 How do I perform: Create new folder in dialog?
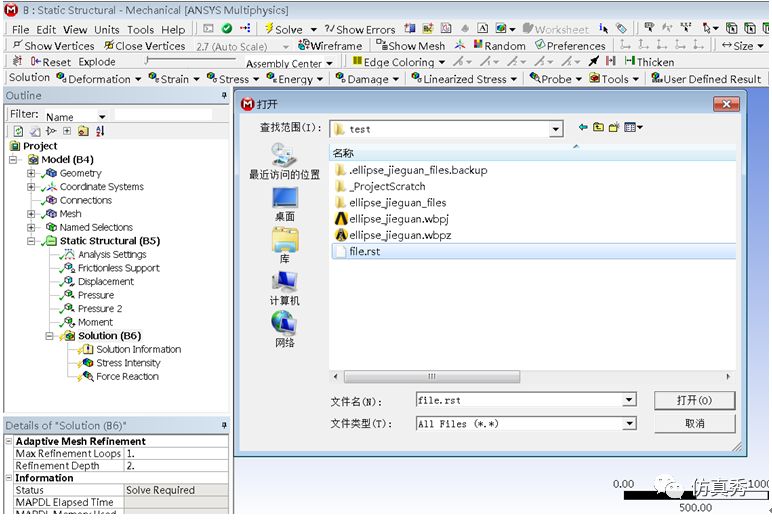click(613, 127)
